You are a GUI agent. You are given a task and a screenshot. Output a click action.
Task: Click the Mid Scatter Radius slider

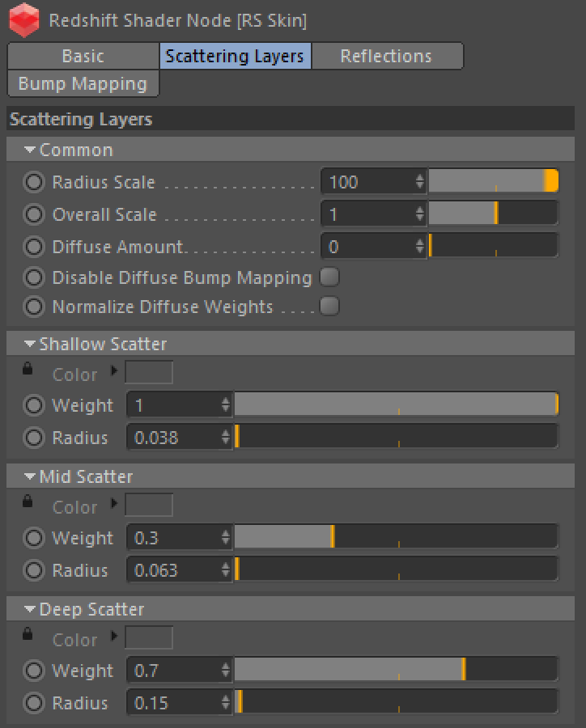point(396,569)
